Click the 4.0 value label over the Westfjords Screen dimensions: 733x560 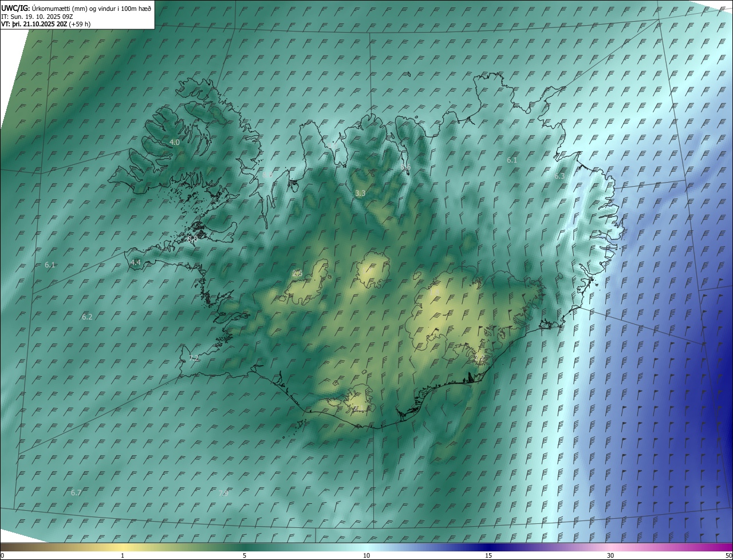(175, 142)
